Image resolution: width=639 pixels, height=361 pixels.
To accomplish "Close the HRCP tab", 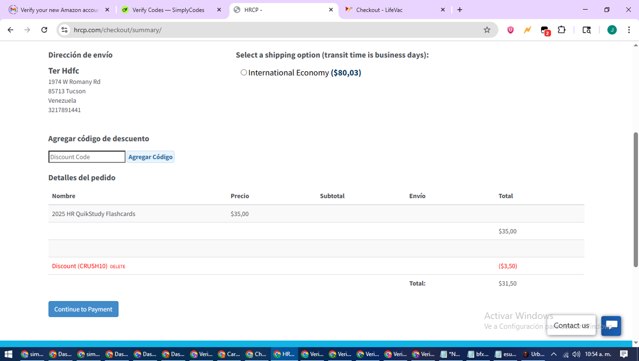I will tap(331, 10).
